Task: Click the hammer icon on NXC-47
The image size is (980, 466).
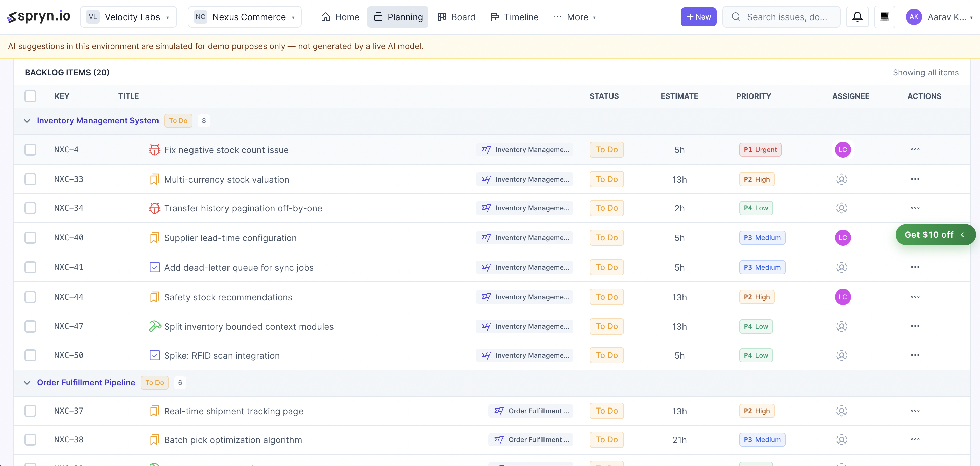Action: [155, 326]
